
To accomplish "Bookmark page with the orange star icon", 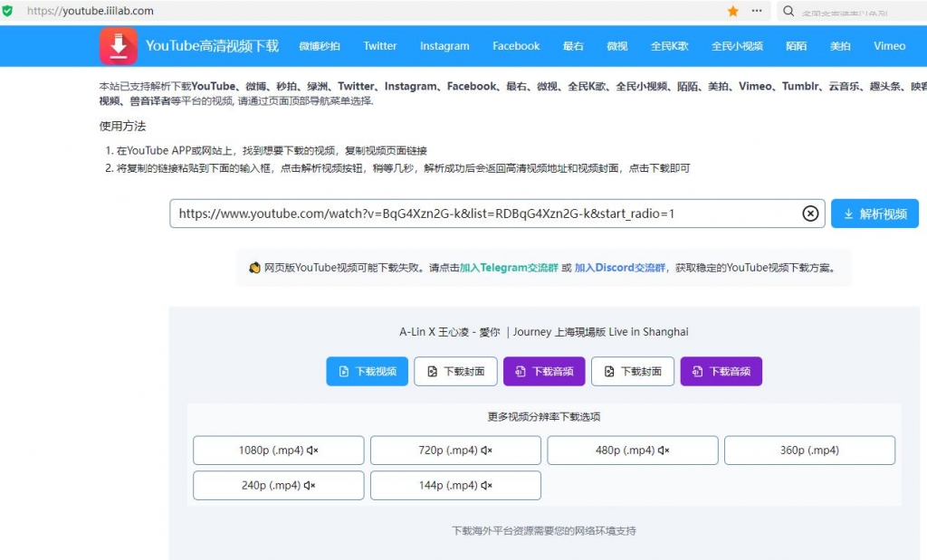I will [x=733, y=11].
